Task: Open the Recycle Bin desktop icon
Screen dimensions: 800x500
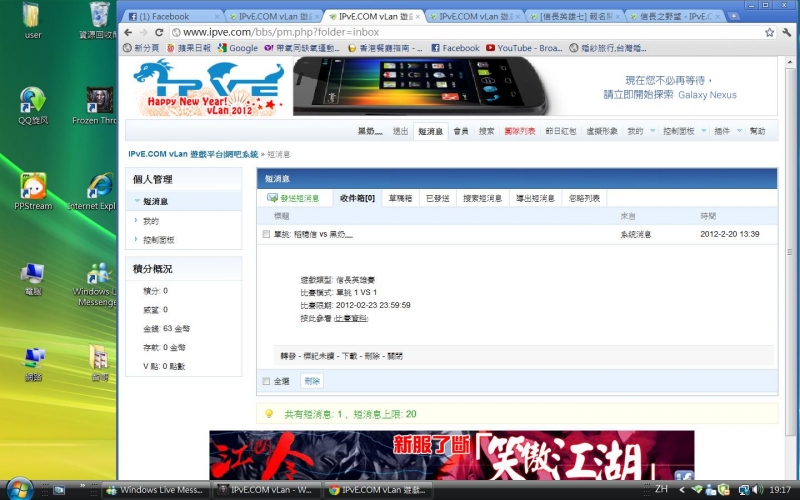Action: (x=99, y=20)
